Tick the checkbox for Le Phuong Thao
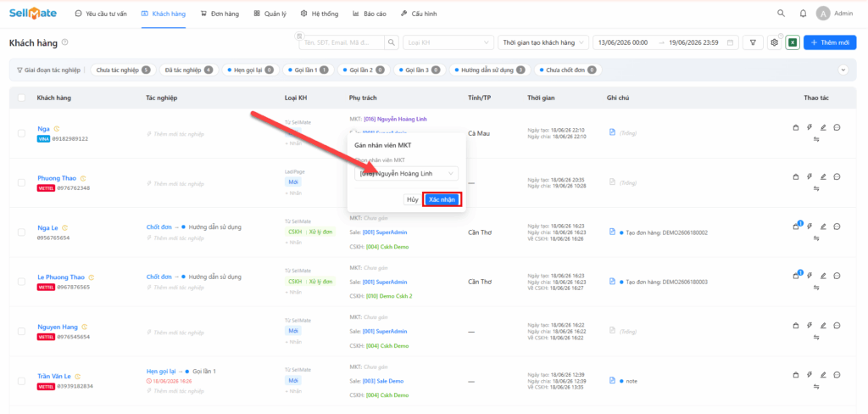 pyautogui.click(x=21, y=282)
